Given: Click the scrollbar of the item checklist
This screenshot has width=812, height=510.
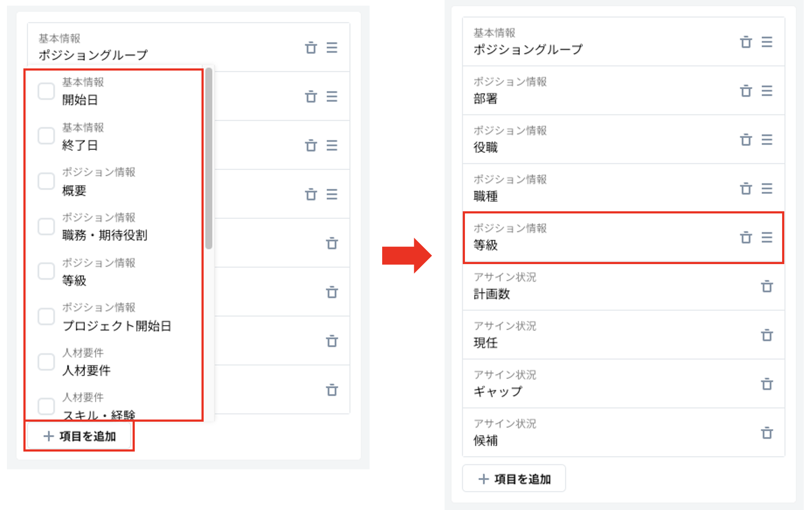Looking at the screenshot, I should (209, 158).
